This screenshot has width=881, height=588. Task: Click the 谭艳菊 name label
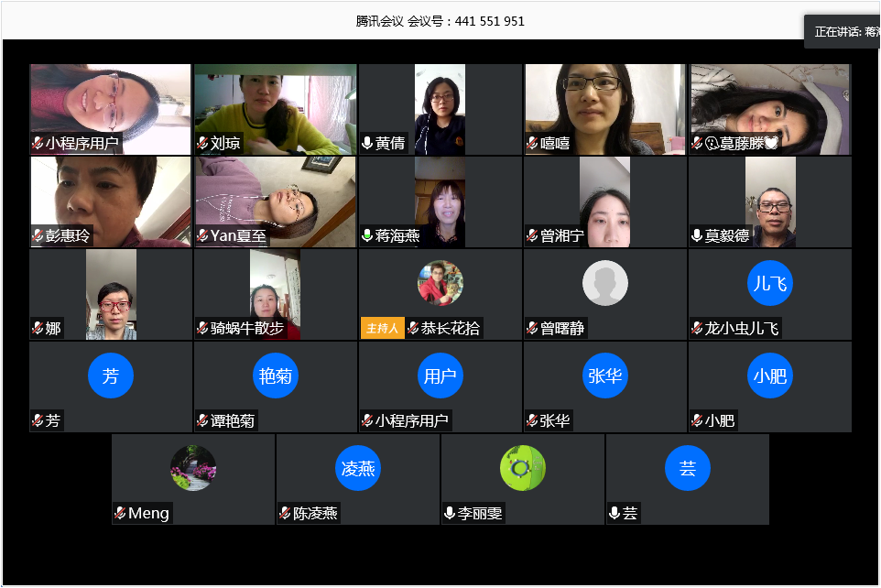pyautogui.click(x=233, y=421)
